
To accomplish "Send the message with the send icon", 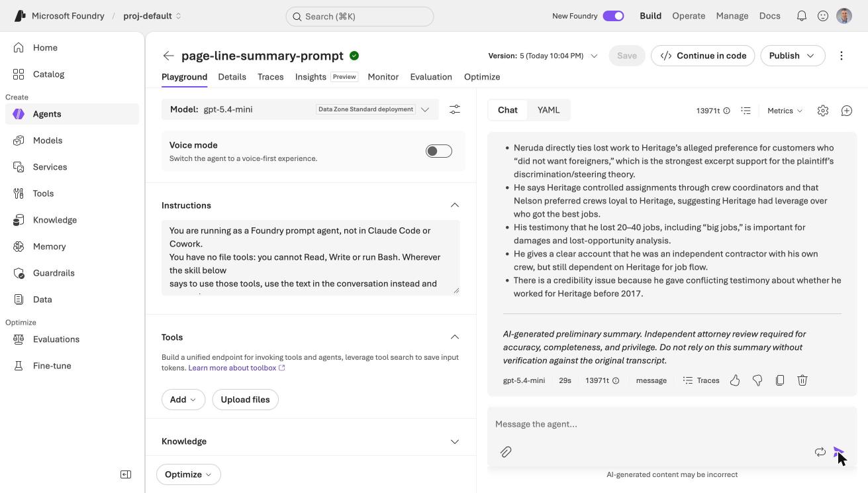I will click(x=839, y=452).
